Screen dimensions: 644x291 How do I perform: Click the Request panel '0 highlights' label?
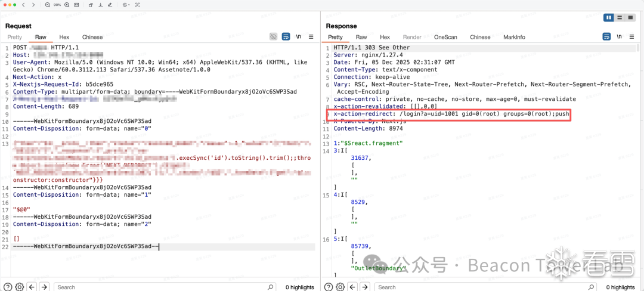(x=299, y=287)
